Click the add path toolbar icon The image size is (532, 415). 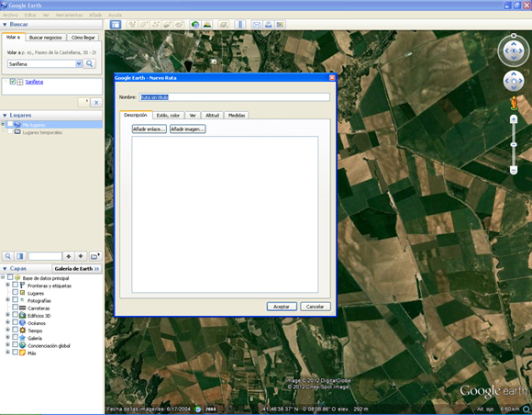pos(156,25)
